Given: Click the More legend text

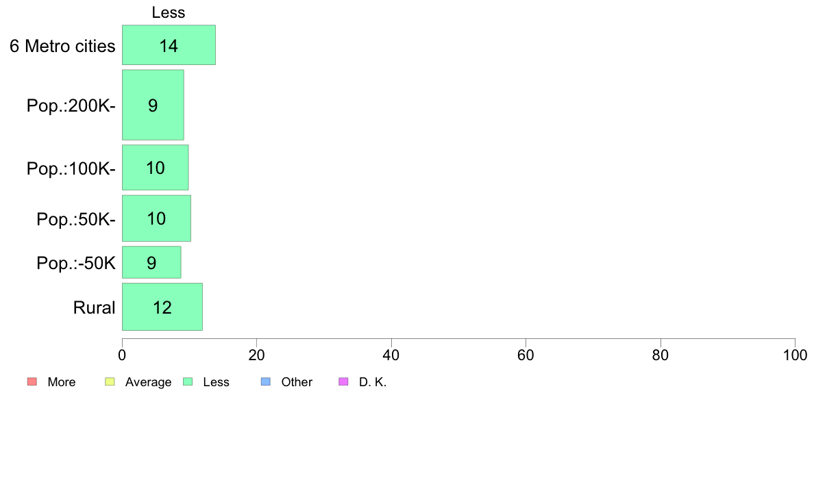Looking at the screenshot, I should pos(61,382).
